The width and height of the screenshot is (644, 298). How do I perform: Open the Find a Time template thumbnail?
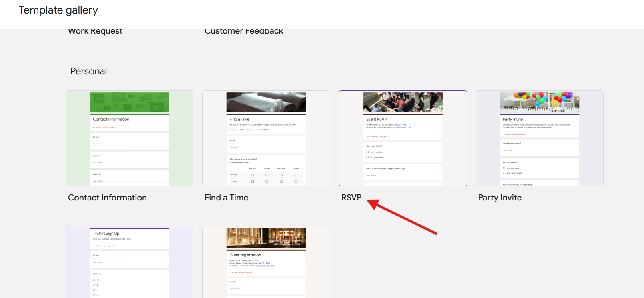(266, 138)
